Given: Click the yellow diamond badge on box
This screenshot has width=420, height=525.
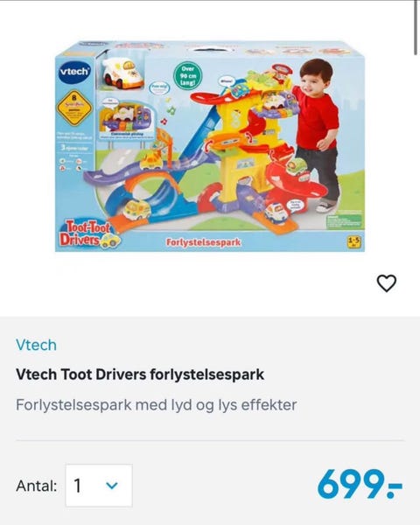Looking at the screenshot, I should [74, 108].
